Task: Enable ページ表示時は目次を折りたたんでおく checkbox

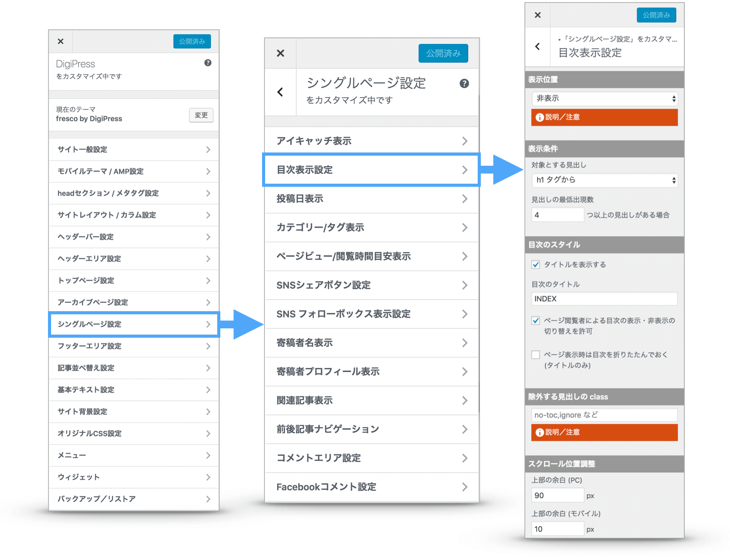Action: pyautogui.click(x=536, y=354)
